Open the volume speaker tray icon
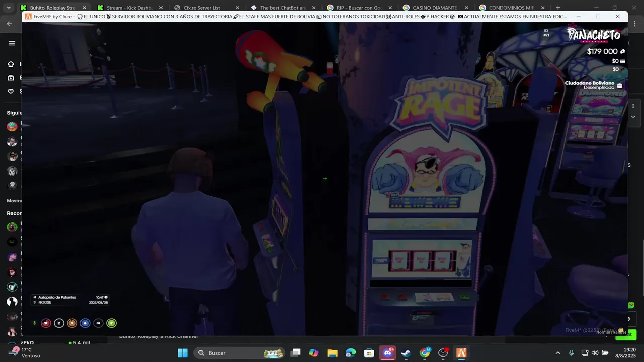Image resolution: width=644 pixels, height=362 pixels. coord(595,353)
